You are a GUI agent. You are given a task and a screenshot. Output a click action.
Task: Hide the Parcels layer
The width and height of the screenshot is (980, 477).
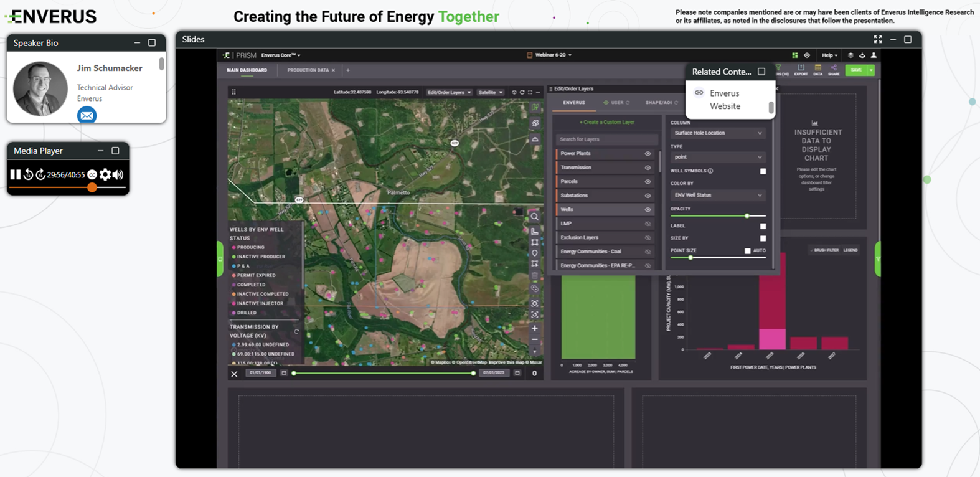[648, 182]
